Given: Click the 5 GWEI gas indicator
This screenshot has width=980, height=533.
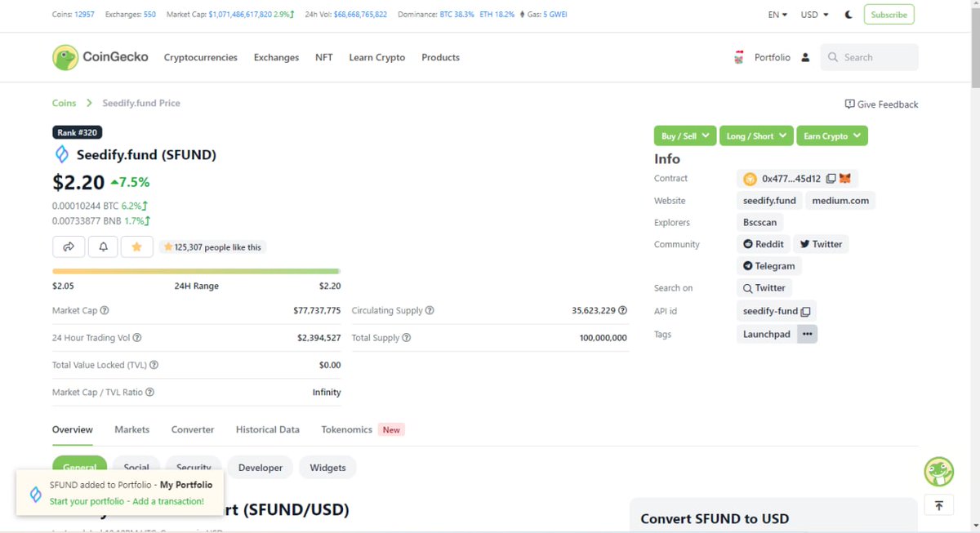Looking at the screenshot, I should (x=555, y=15).
